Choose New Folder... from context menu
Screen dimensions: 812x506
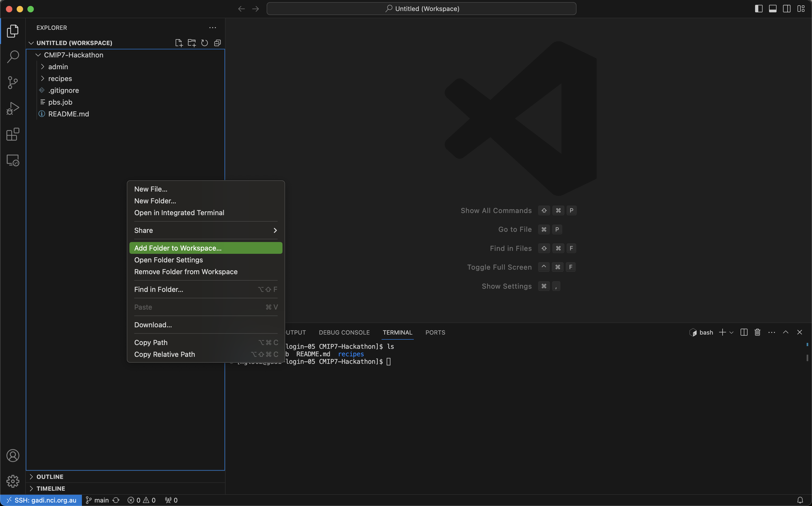coord(206,201)
